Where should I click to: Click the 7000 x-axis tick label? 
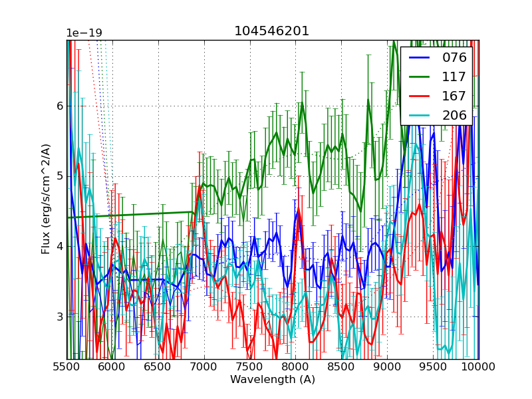pos(204,366)
